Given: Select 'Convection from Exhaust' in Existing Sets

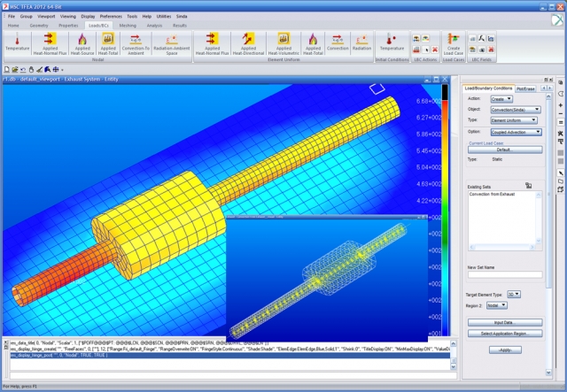Looking at the screenshot, I should point(492,195).
